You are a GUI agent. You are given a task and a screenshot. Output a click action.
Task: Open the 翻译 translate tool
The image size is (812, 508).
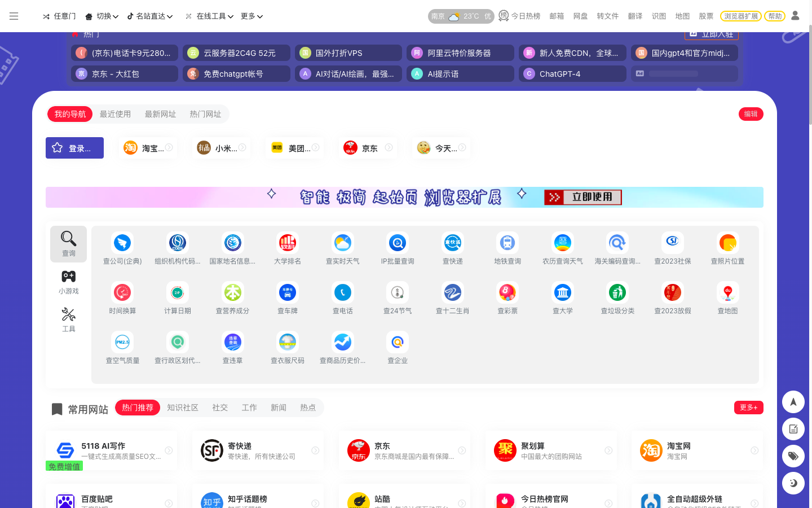635,16
